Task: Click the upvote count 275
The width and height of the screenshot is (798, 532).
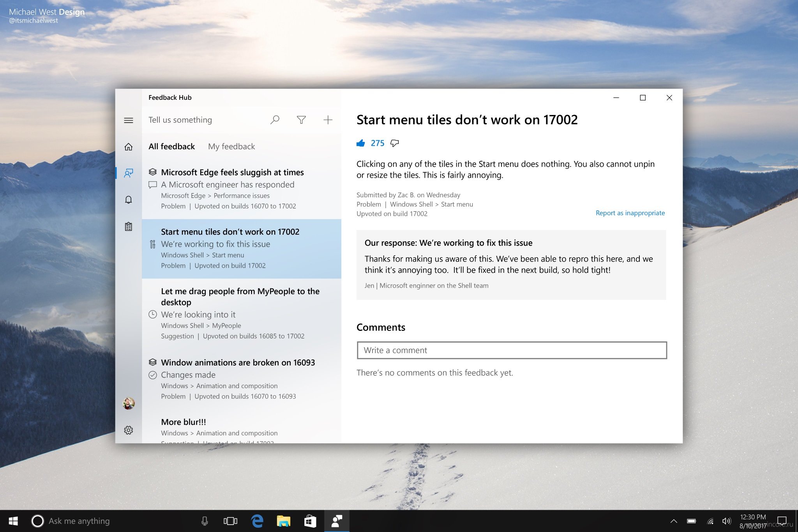Action: click(x=378, y=143)
